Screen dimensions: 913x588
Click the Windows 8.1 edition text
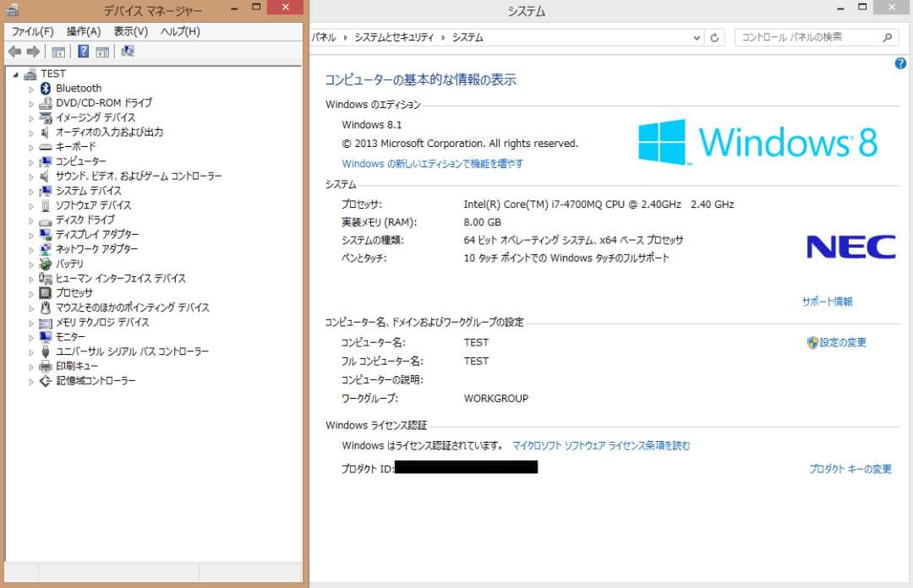pos(371,124)
